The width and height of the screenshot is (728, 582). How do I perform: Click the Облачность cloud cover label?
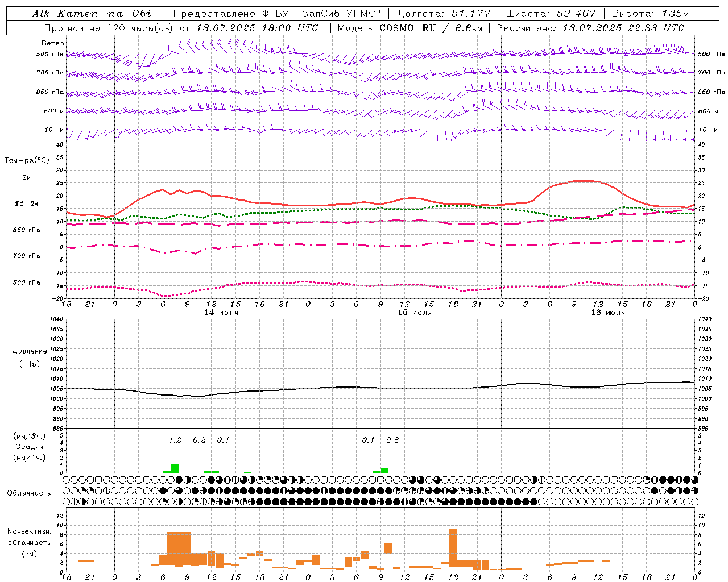[x=29, y=493]
